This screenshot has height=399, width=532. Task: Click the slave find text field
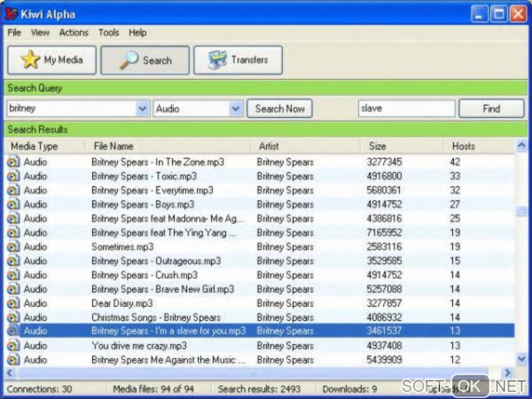pyautogui.click(x=406, y=108)
